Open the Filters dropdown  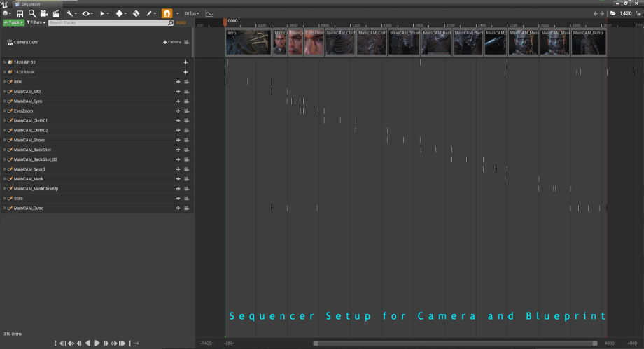tap(37, 22)
